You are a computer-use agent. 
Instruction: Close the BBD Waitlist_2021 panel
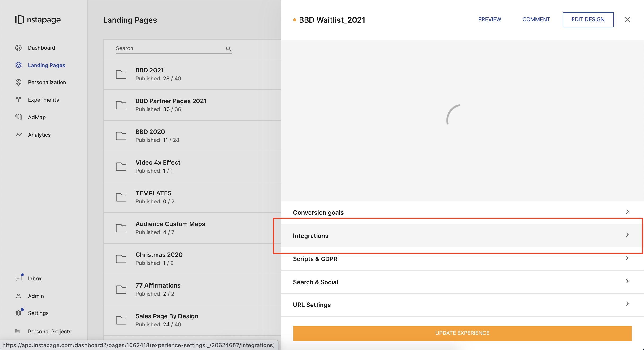coord(627,19)
